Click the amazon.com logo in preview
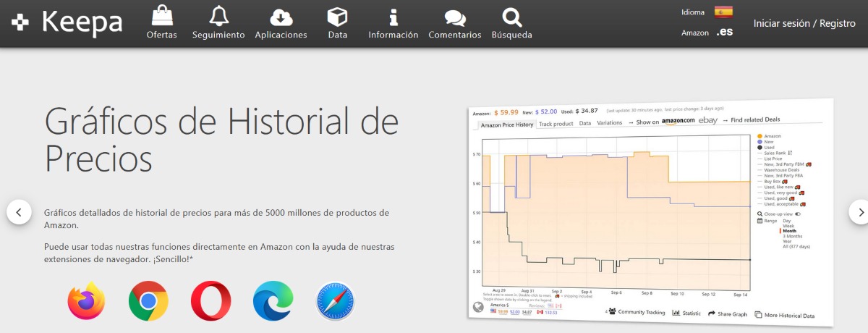This screenshot has height=333, width=868. pyautogui.click(x=678, y=122)
